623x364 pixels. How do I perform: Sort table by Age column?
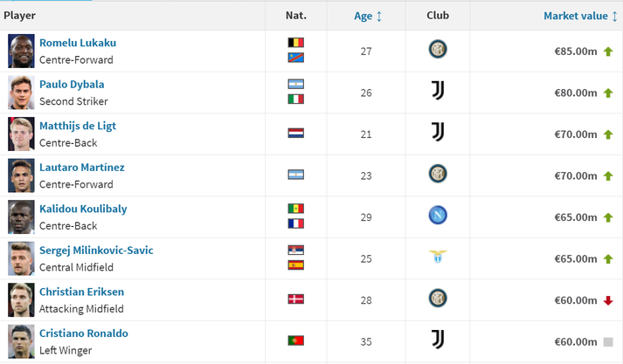pos(363,16)
